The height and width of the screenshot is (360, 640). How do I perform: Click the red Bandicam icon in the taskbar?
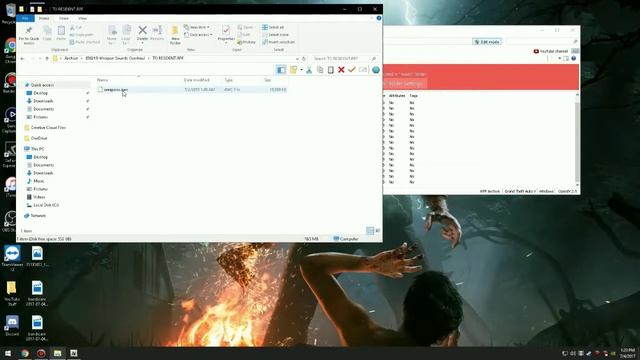(x=41, y=353)
